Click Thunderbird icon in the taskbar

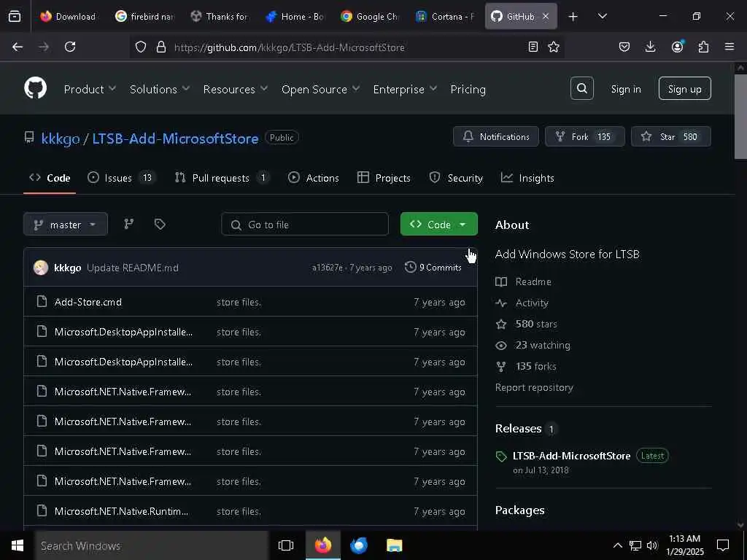(x=359, y=545)
